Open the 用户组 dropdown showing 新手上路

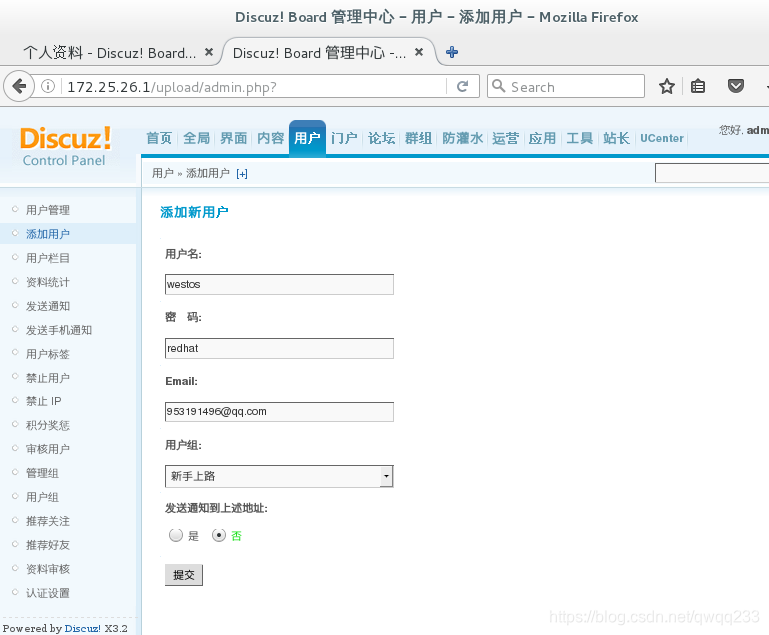click(x=279, y=476)
